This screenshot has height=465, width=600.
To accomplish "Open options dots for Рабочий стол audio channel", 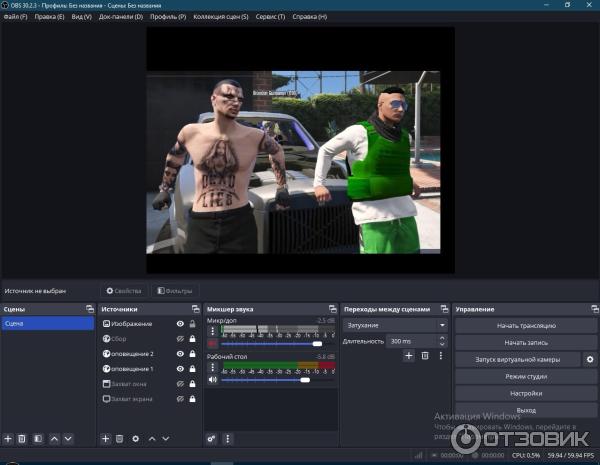I will pos(213,367).
